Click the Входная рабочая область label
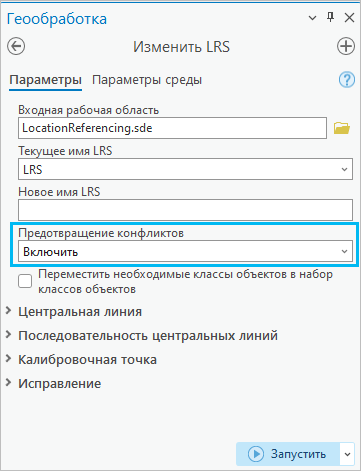 click(89, 110)
